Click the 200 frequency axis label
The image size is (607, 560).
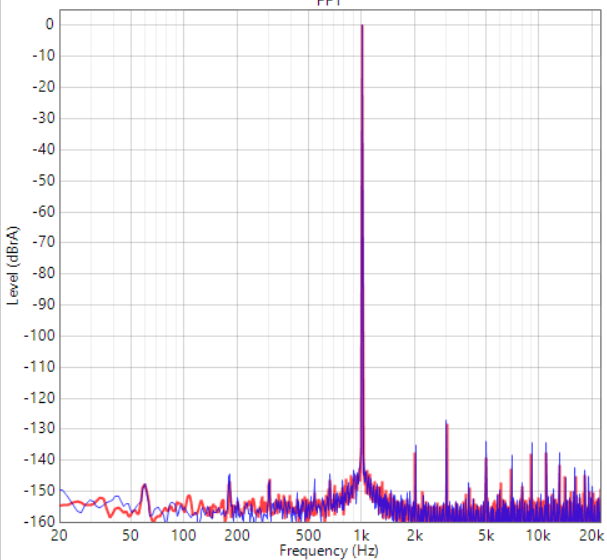click(237, 536)
